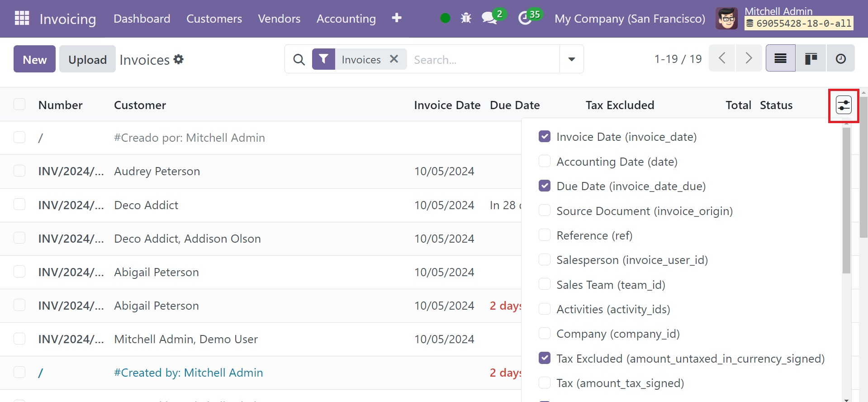This screenshot has width=868, height=402.
Task: Click the Upload button
Action: tap(87, 59)
